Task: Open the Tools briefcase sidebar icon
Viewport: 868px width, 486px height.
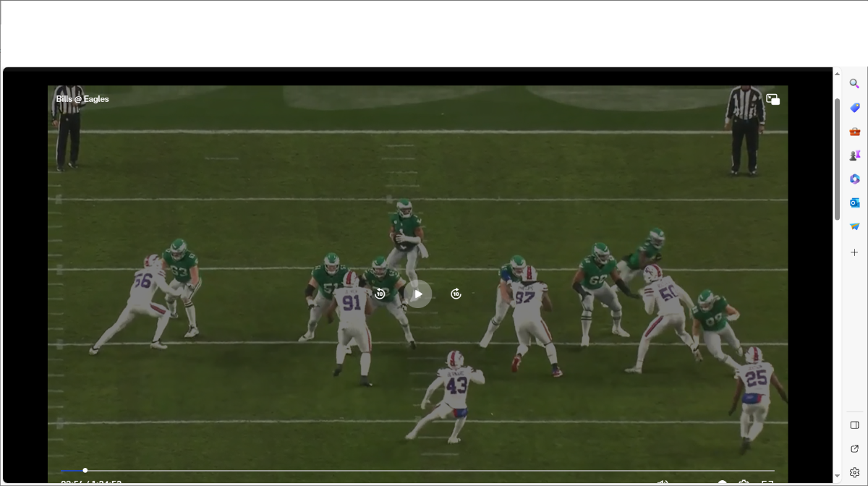Action: tap(854, 132)
